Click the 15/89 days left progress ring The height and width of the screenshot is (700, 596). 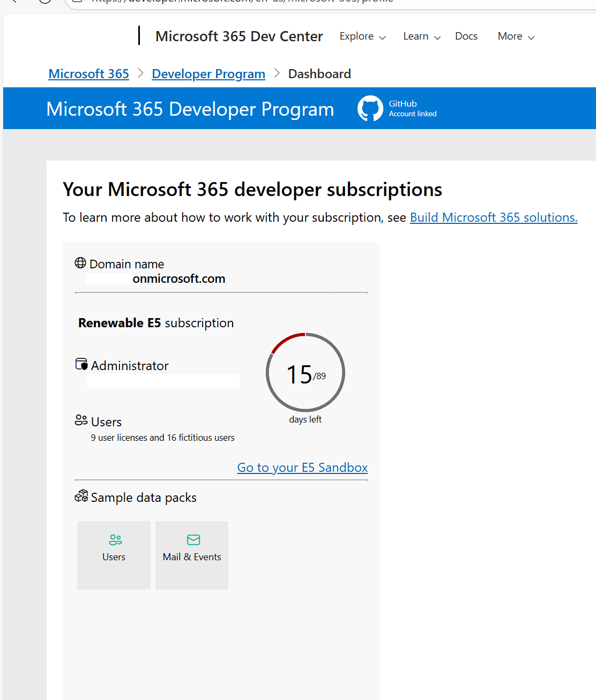coord(306,373)
